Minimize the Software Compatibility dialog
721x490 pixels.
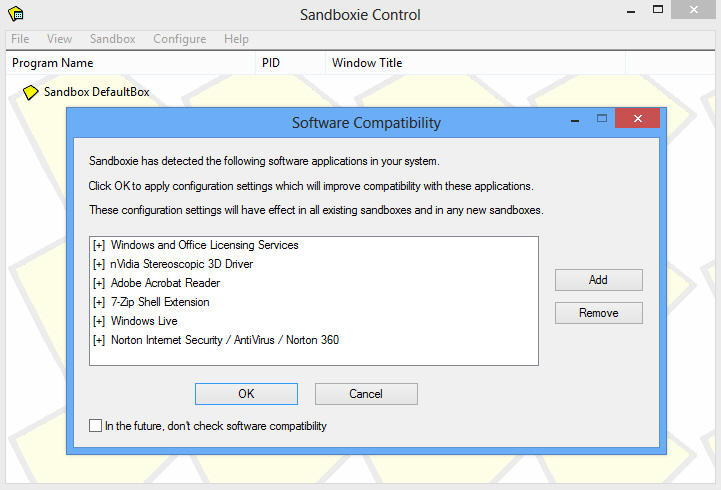(575, 120)
